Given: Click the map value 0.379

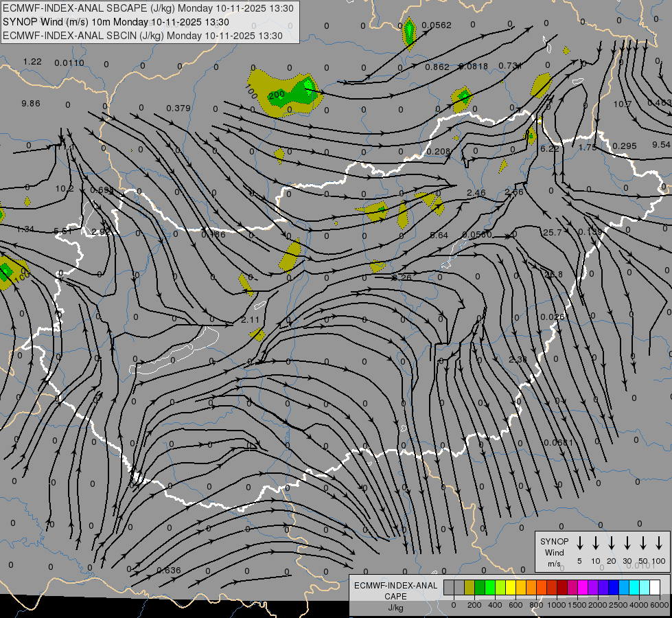Looking at the screenshot, I should point(178,108).
